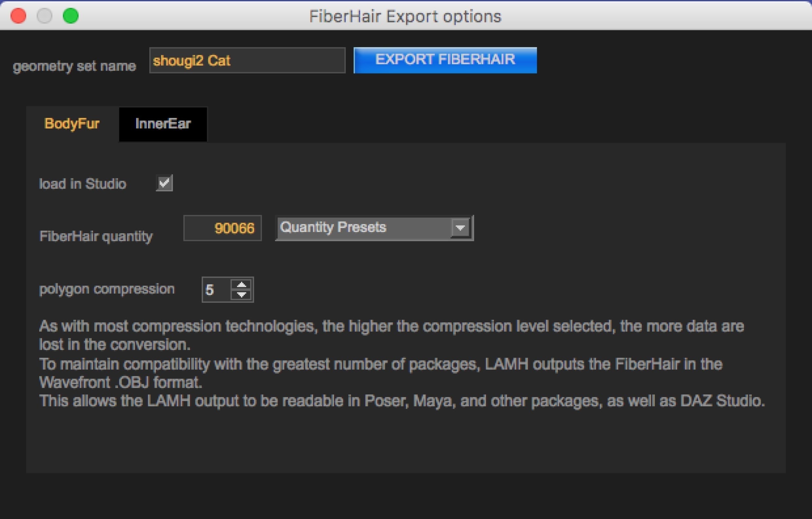Increase polygon compression with the up arrow

click(x=241, y=285)
